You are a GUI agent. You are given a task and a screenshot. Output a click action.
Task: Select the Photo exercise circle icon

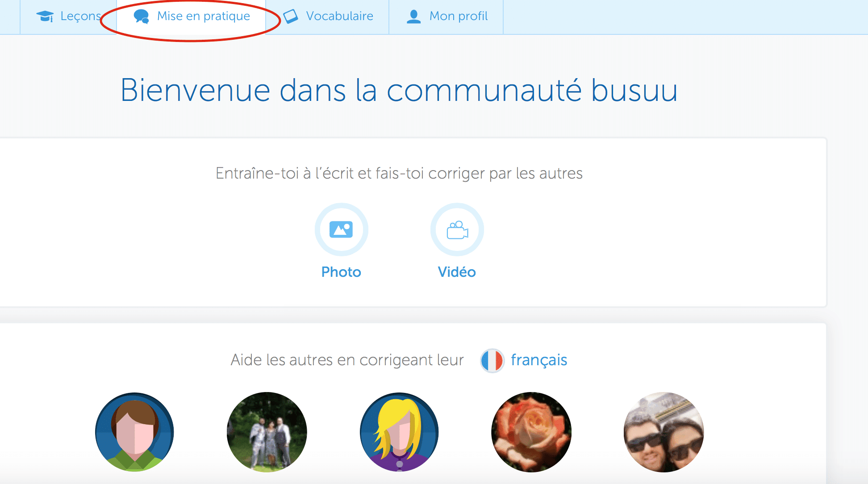(x=341, y=229)
